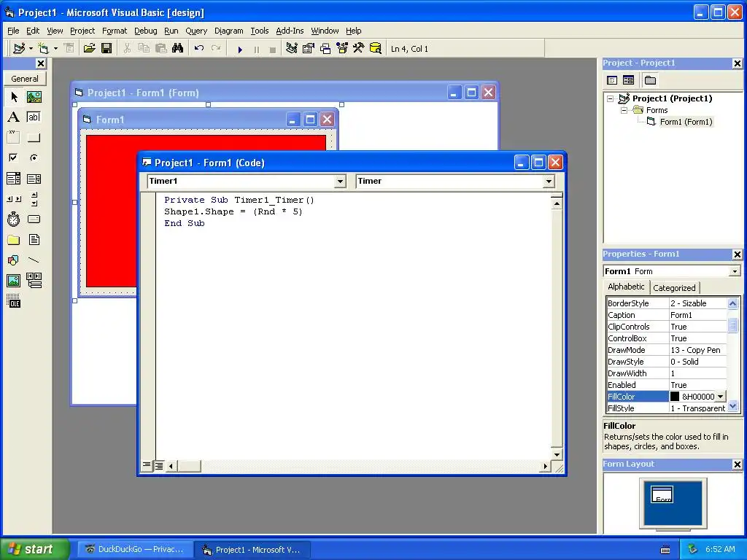The width and height of the screenshot is (747, 560).
Task: Switch to the Categorized properties tab
Action: 674,288
